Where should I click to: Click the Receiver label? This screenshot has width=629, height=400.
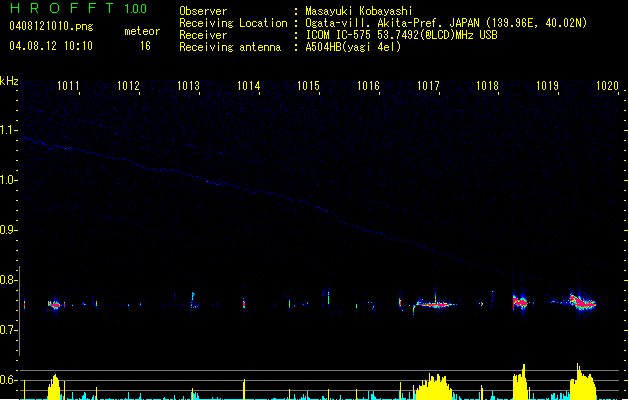pyautogui.click(x=203, y=35)
